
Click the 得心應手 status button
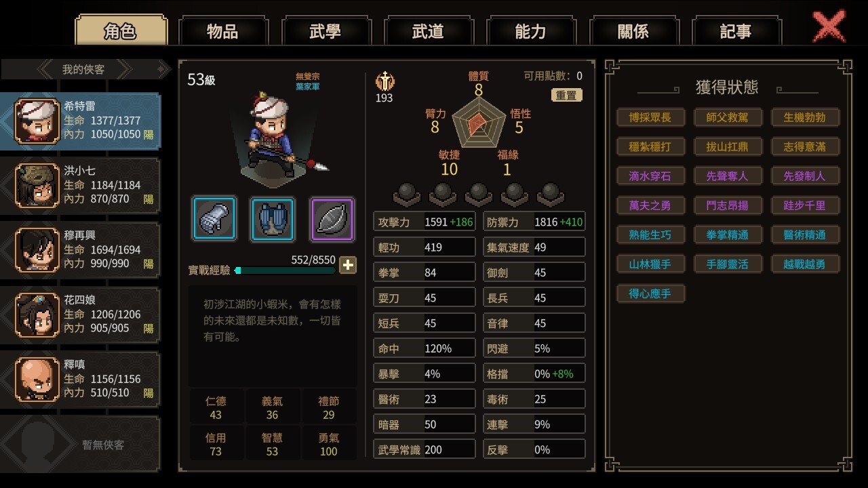(650, 293)
